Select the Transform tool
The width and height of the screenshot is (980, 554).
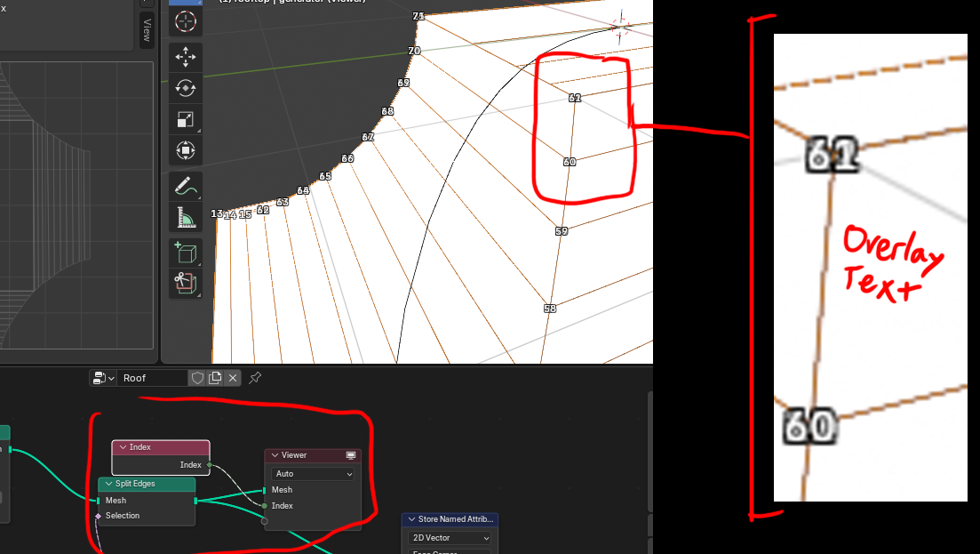185,150
